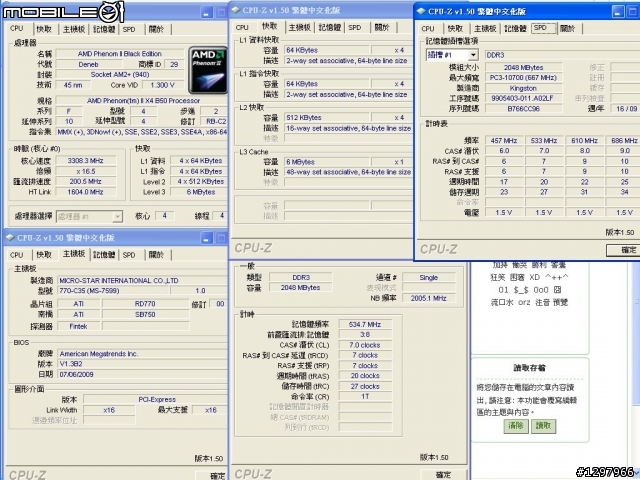Select the HT Link value '1604.0 MHz'
This screenshot has width=640, height=480.
[85, 192]
